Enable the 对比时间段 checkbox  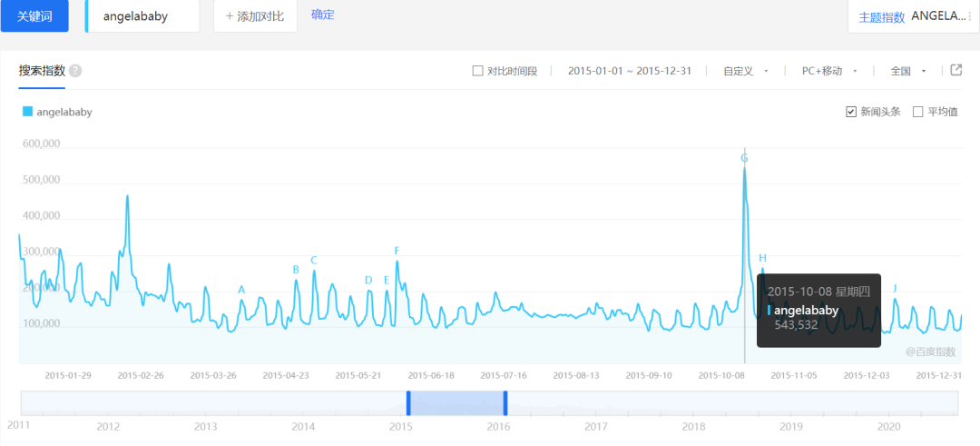478,71
